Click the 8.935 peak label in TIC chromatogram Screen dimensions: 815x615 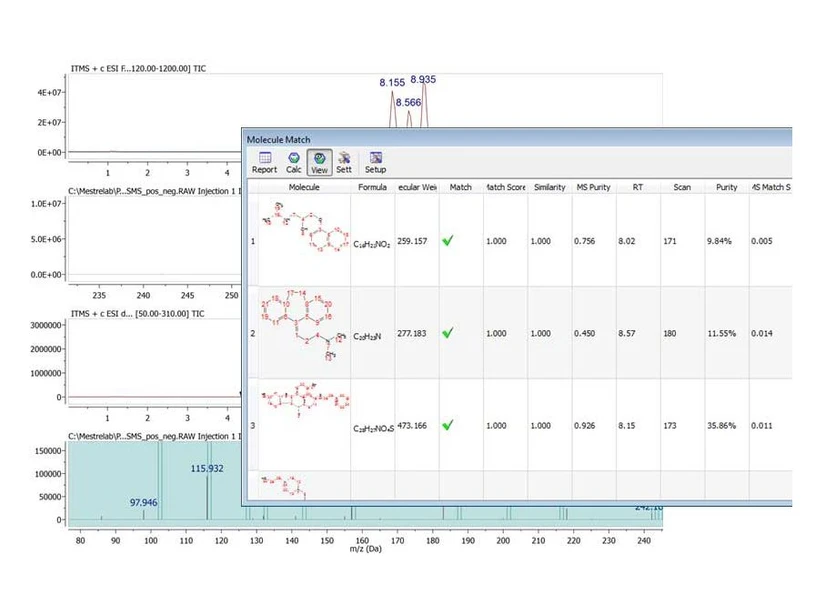tap(423, 78)
